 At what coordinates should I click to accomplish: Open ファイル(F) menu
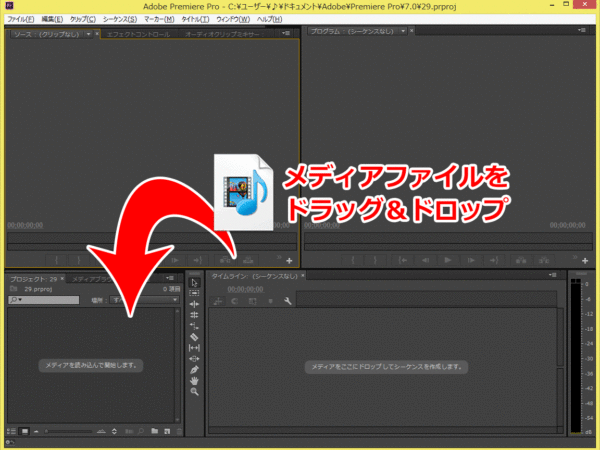pos(21,19)
